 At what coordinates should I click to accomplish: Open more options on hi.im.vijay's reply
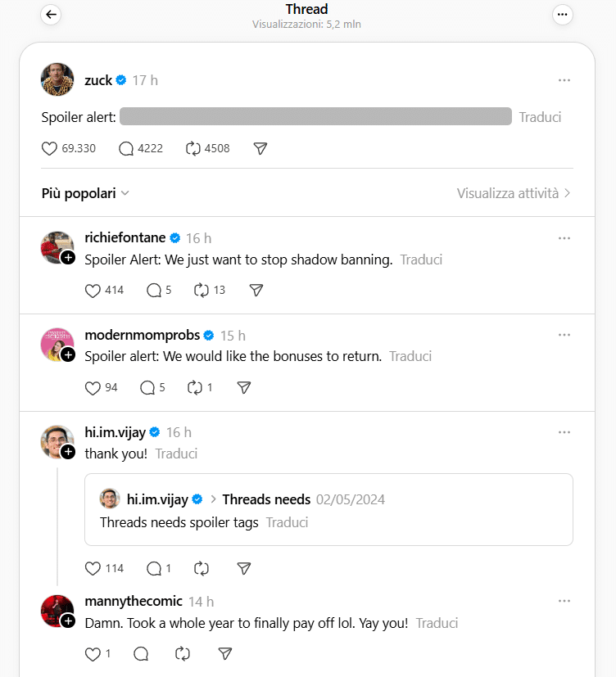pos(564,432)
